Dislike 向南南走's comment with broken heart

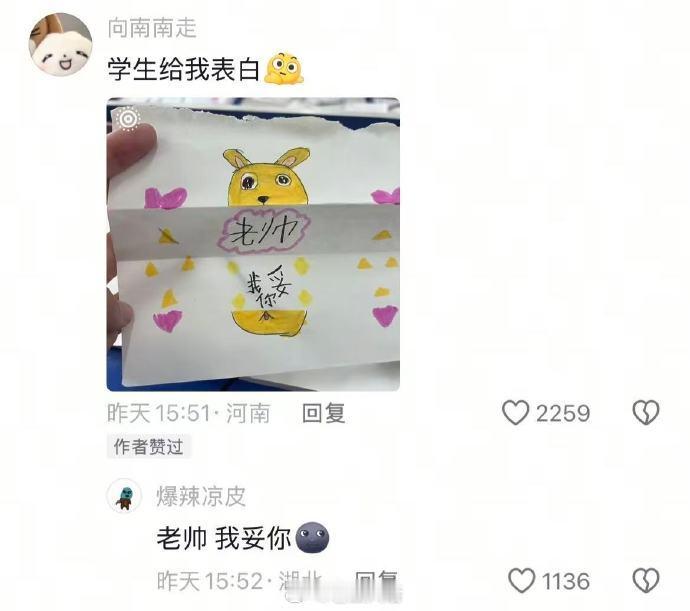point(646,413)
